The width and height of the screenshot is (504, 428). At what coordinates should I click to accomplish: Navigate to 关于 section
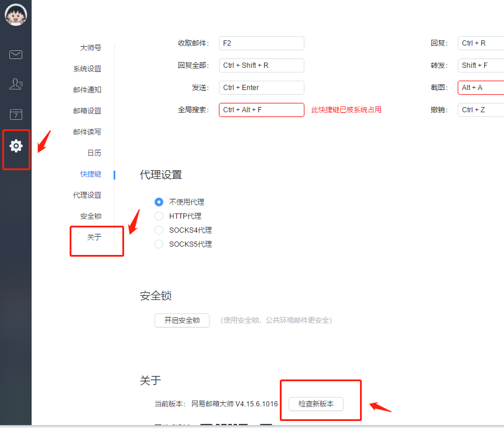click(x=94, y=237)
